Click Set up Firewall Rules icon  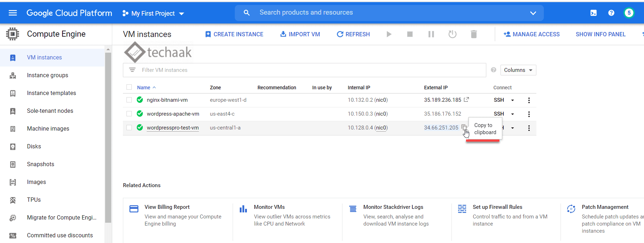point(462,209)
